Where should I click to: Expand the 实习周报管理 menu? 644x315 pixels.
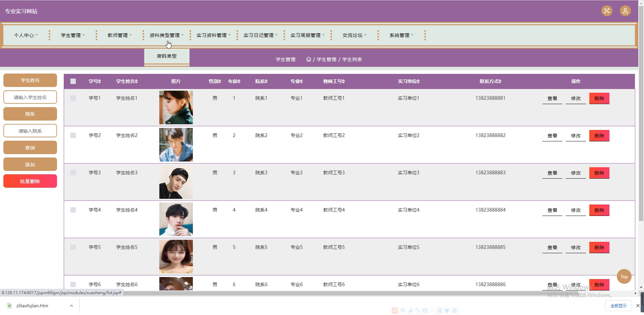[x=308, y=35]
